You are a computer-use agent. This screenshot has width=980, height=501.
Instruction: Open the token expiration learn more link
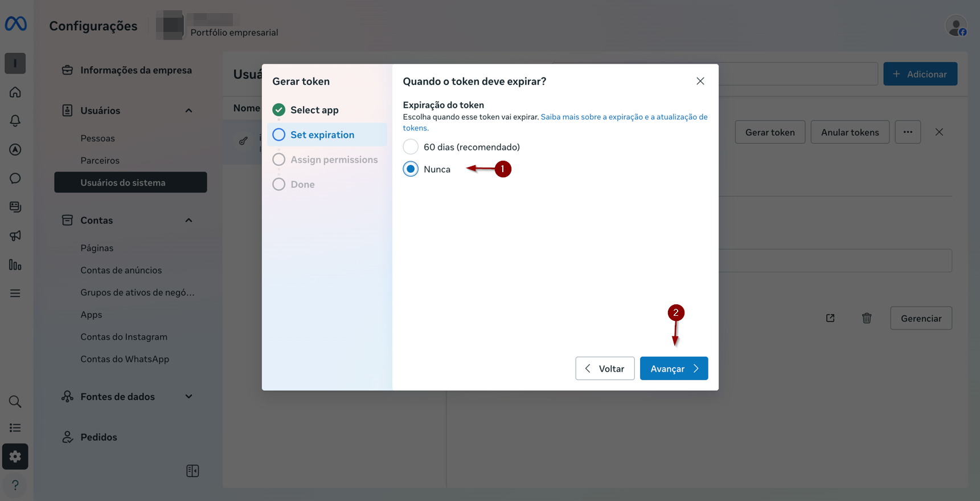(624, 117)
